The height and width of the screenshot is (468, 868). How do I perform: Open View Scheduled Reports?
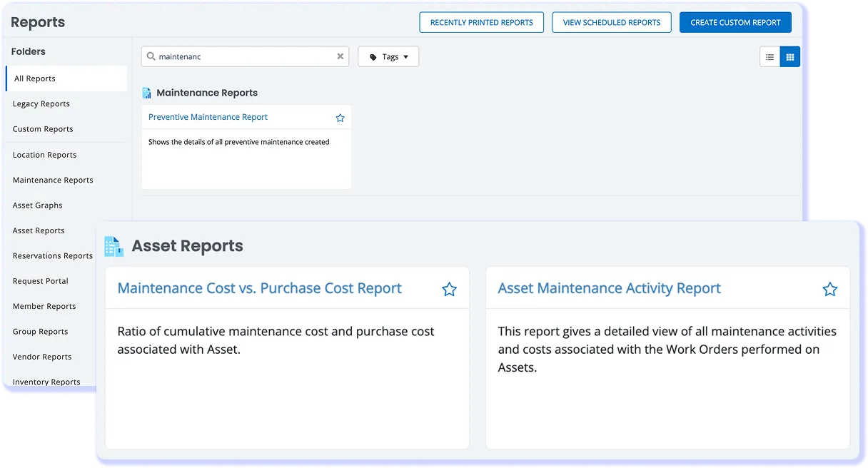[611, 22]
